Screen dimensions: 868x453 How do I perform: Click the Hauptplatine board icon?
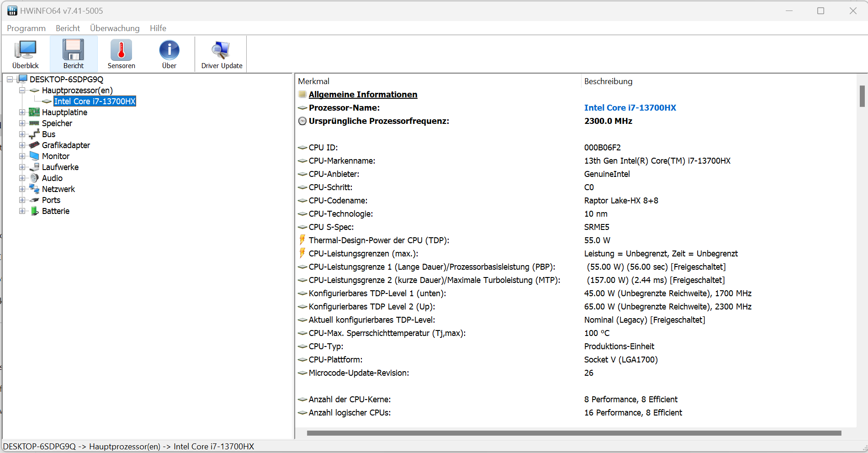(x=34, y=112)
